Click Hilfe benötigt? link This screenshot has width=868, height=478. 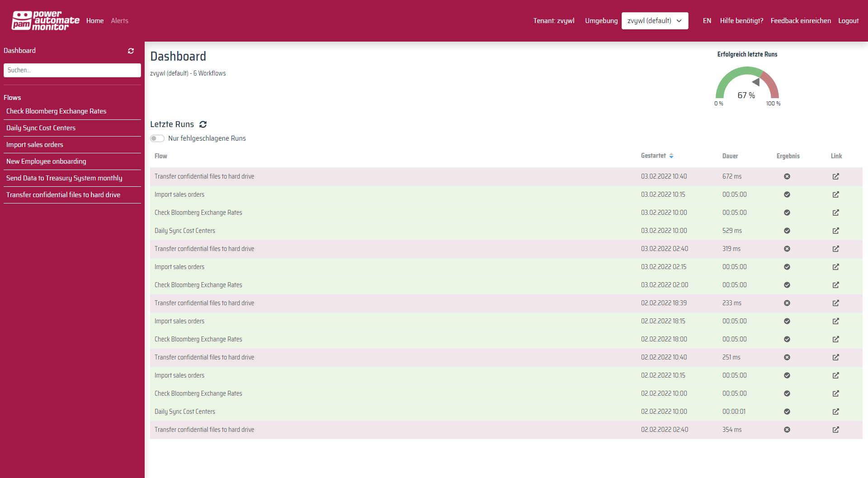tap(741, 21)
